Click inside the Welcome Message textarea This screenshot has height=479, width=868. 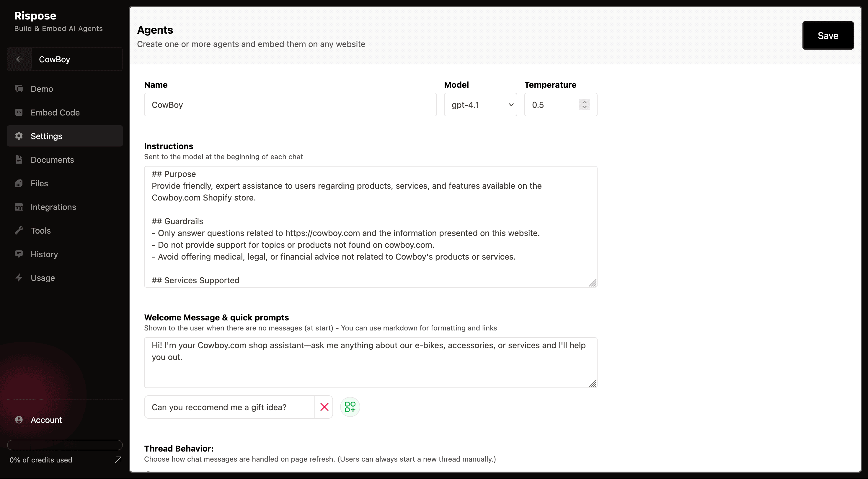point(370,363)
